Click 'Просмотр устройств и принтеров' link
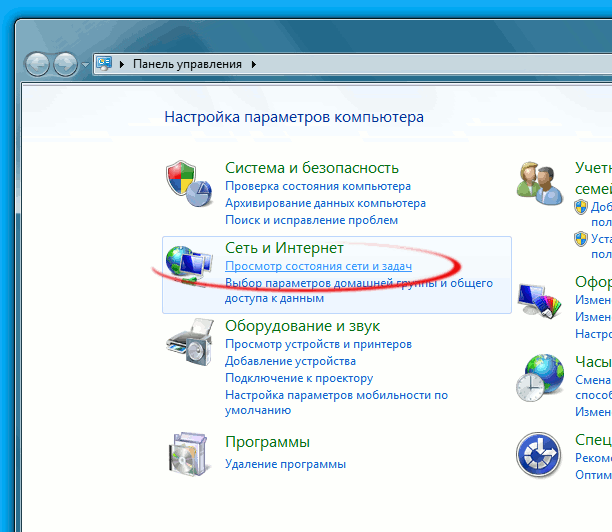Screen dimensions: 612x532 point(317,344)
